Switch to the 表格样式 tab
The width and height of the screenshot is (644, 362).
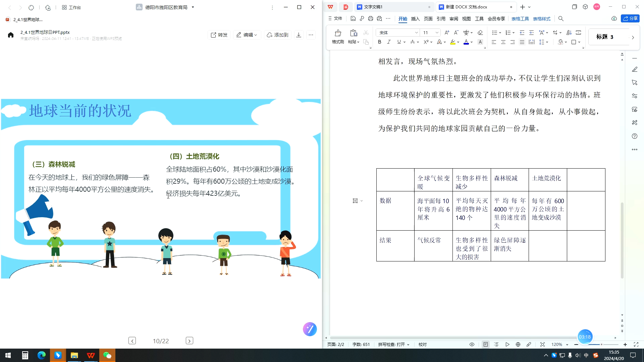541,19
